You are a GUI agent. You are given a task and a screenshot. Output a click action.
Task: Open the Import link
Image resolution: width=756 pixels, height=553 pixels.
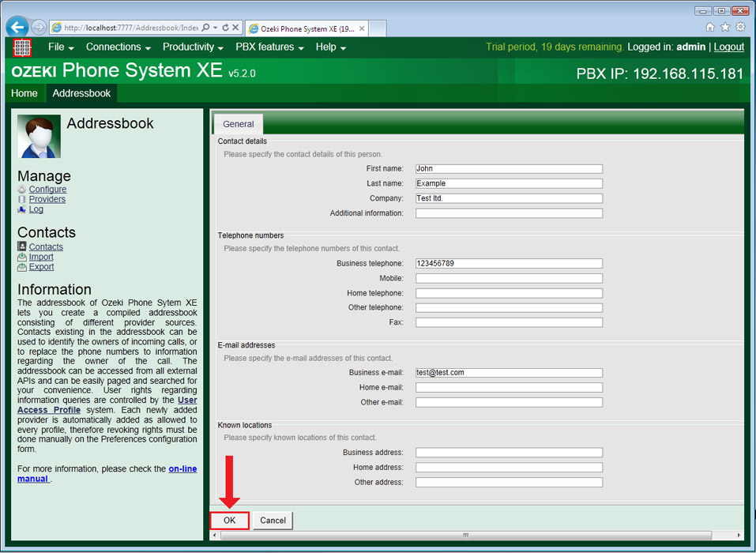pyautogui.click(x=41, y=257)
